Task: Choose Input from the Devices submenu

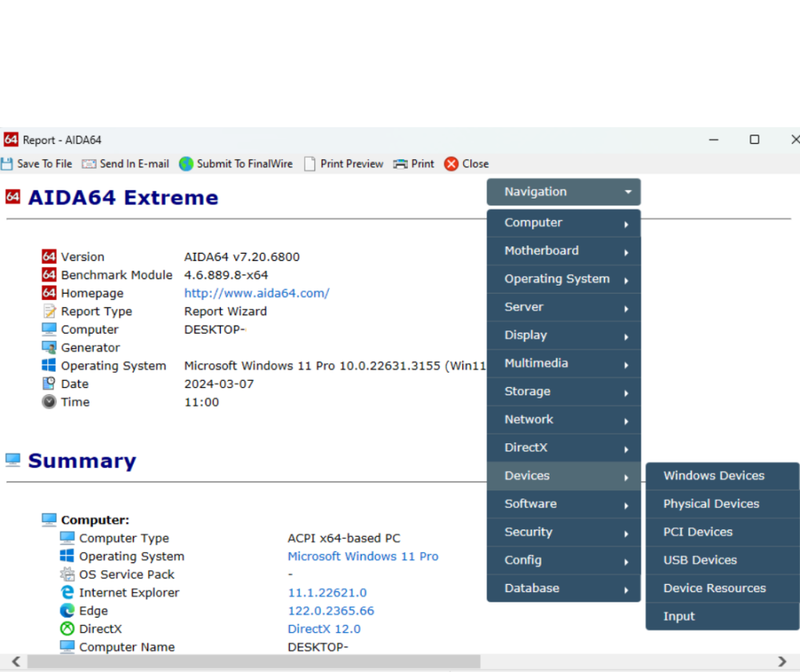Action: click(722, 616)
